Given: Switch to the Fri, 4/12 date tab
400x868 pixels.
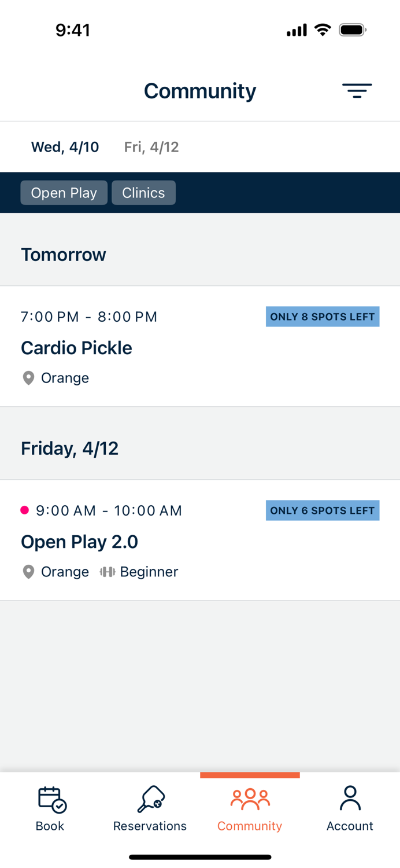Looking at the screenshot, I should tap(151, 147).
